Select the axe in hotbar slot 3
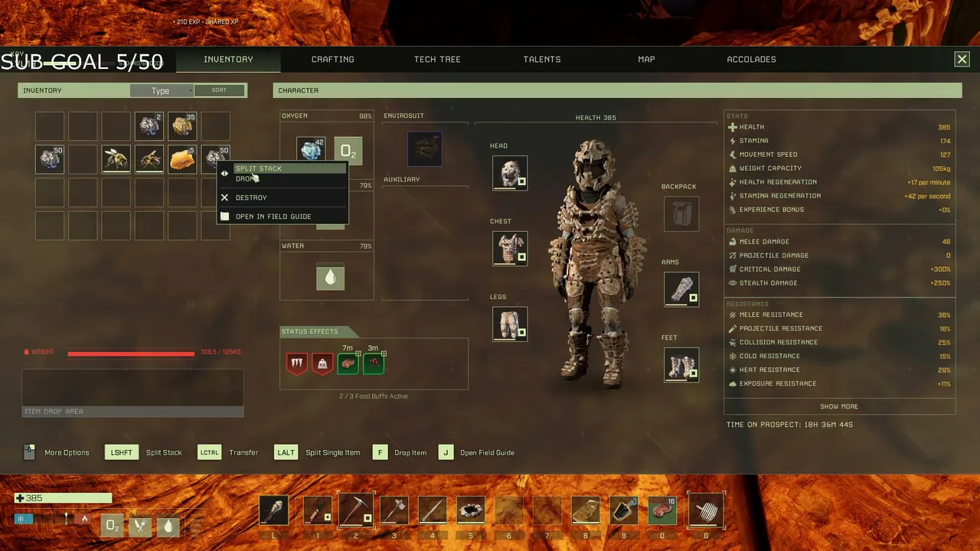Image resolution: width=980 pixels, height=551 pixels. click(394, 510)
